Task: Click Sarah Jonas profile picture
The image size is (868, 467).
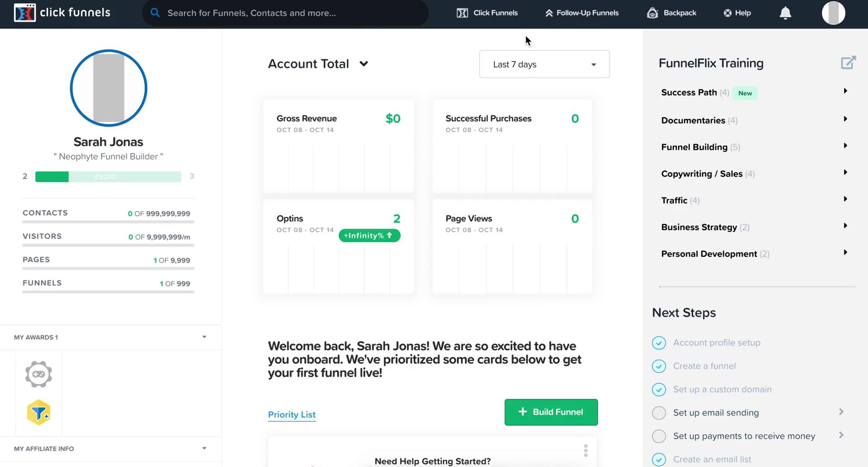Action: point(108,88)
